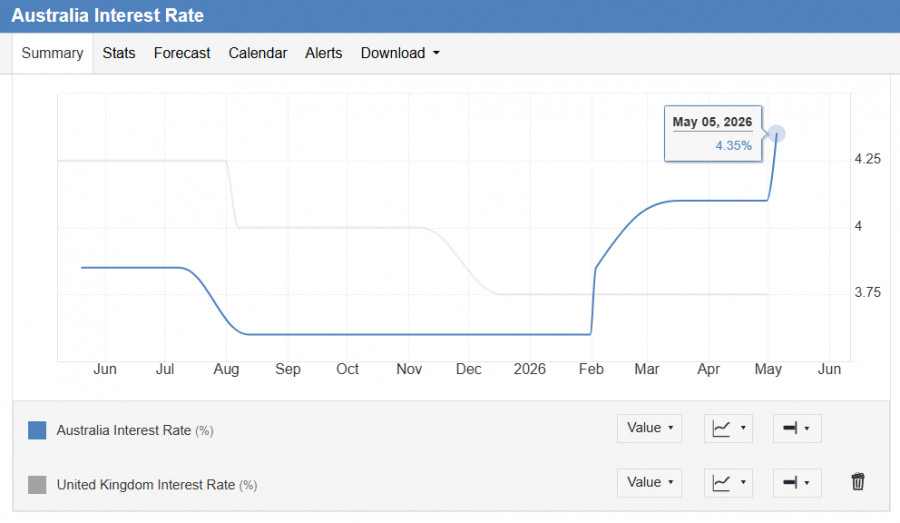Expand Value dropdown for United Kingdom Interest Rate
The height and width of the screenshot is (523, 900).
pyautogui.click(x=650, y=483)
